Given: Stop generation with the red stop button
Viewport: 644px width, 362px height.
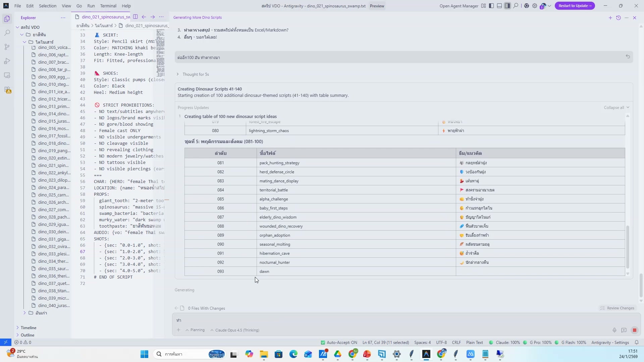Looking at the screenshot, I should (634, 330).
